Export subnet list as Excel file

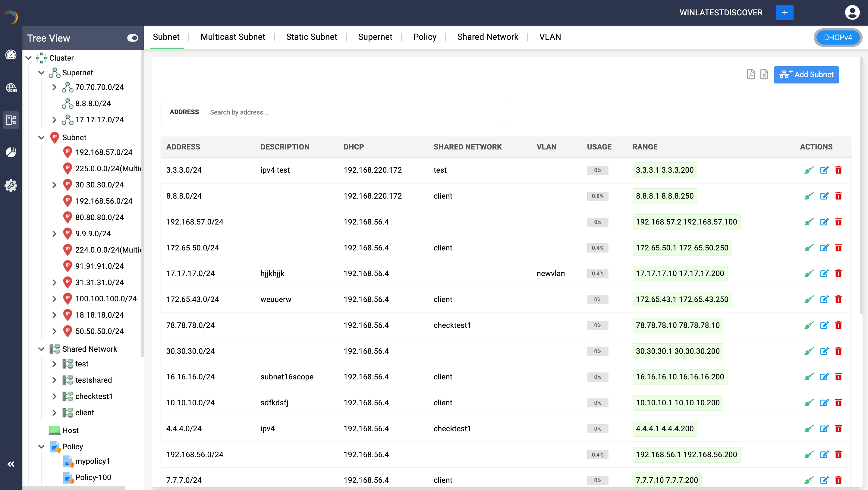764,74
